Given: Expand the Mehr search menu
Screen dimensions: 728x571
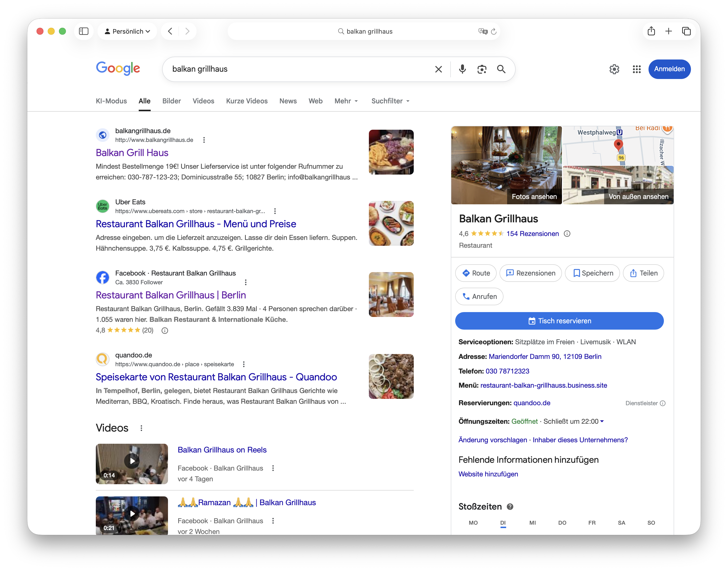Looking at the screenshot, I should [x=346, y=101].
